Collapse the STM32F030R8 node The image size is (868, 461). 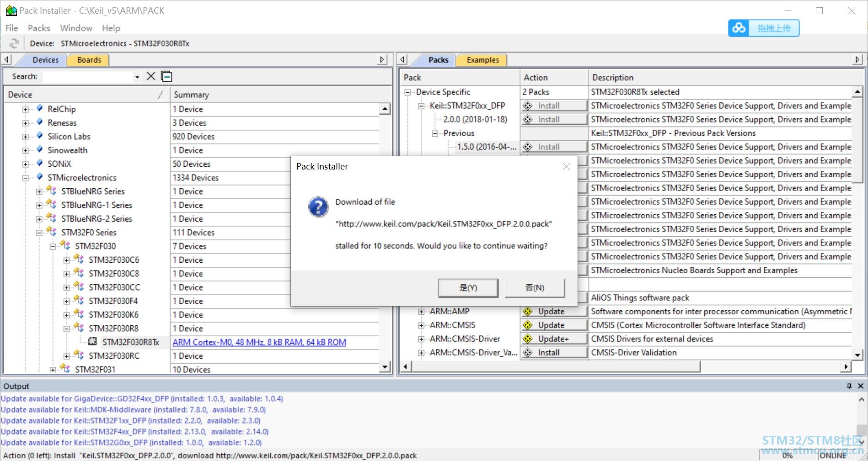point(67,329)
